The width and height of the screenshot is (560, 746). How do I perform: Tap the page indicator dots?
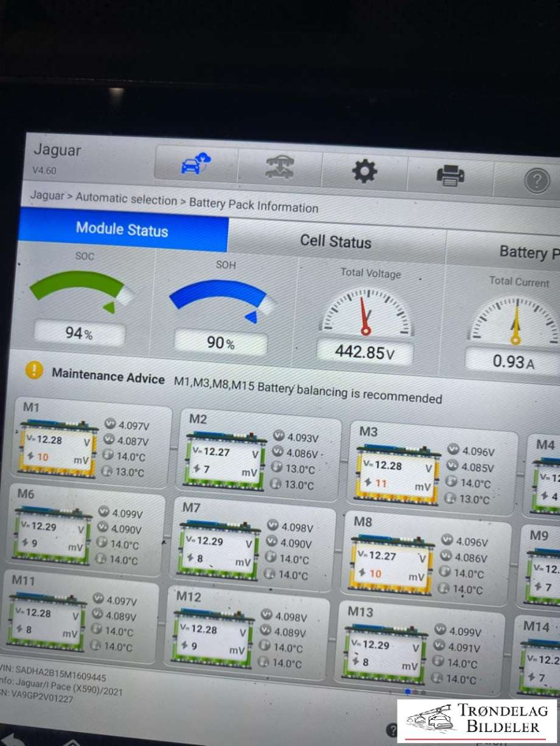pos(415,692)
